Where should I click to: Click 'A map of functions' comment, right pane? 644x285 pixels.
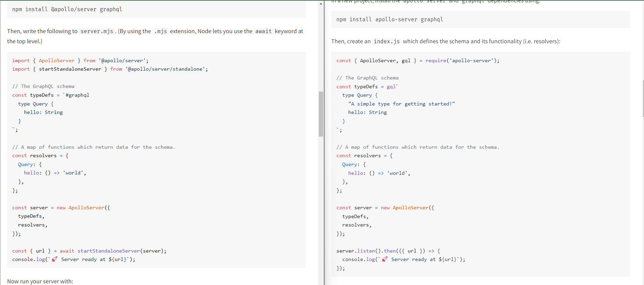(x=418, y=147)
